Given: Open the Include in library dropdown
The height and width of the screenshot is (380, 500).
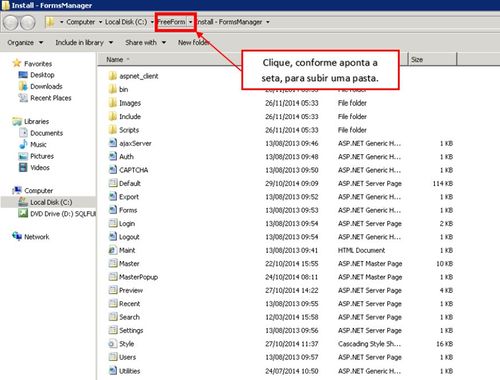Looking at the screenshot, I should 84,43.
